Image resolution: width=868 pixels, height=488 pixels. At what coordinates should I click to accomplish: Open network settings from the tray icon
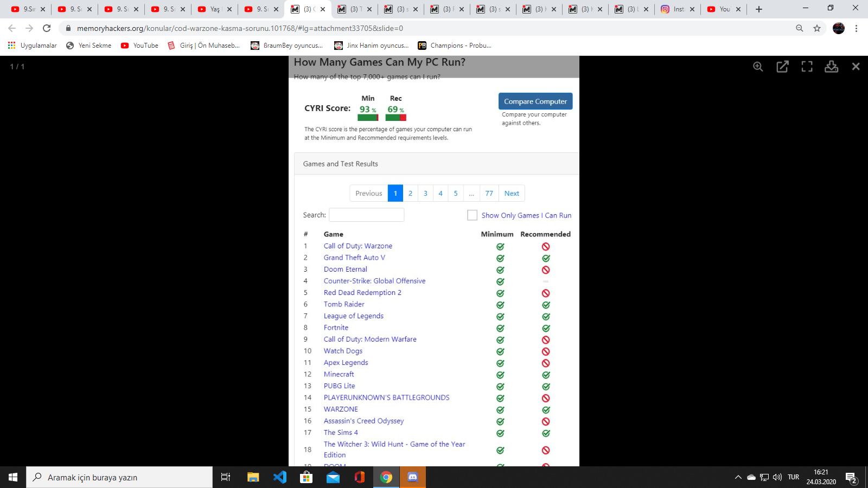(764, 477)
